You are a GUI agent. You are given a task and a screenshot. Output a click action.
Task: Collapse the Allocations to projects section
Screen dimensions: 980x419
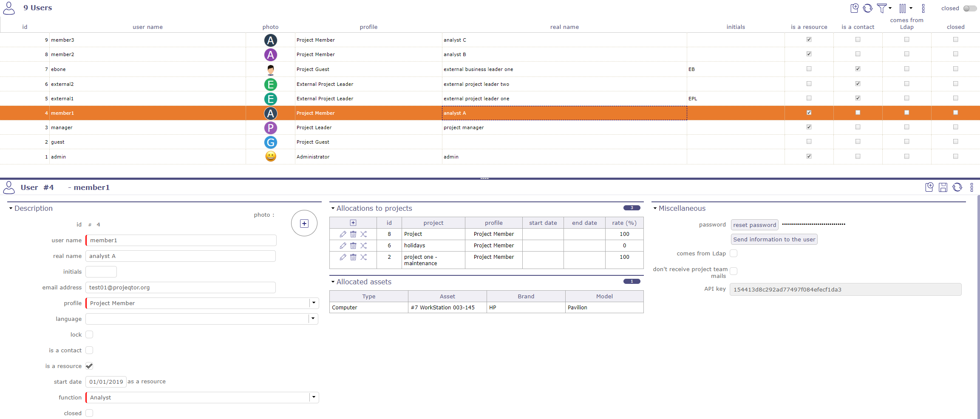(x=333, y=208)
